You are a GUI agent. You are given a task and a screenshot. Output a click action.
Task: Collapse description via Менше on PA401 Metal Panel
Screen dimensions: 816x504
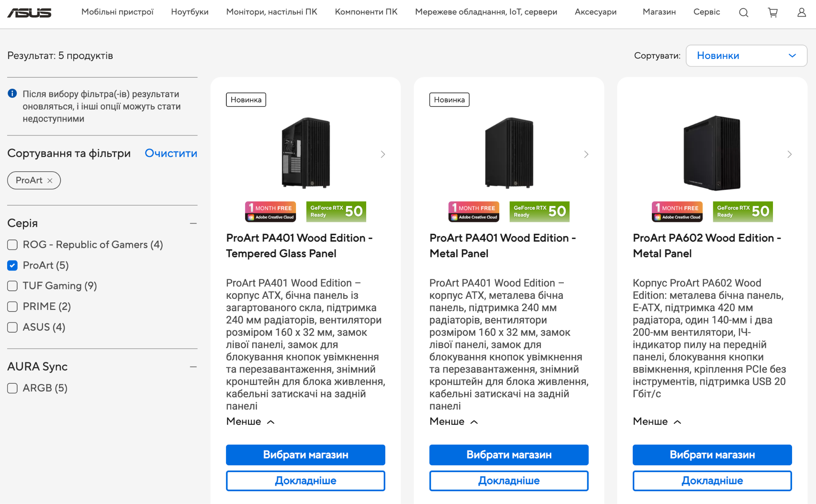[x=453, y=422]
